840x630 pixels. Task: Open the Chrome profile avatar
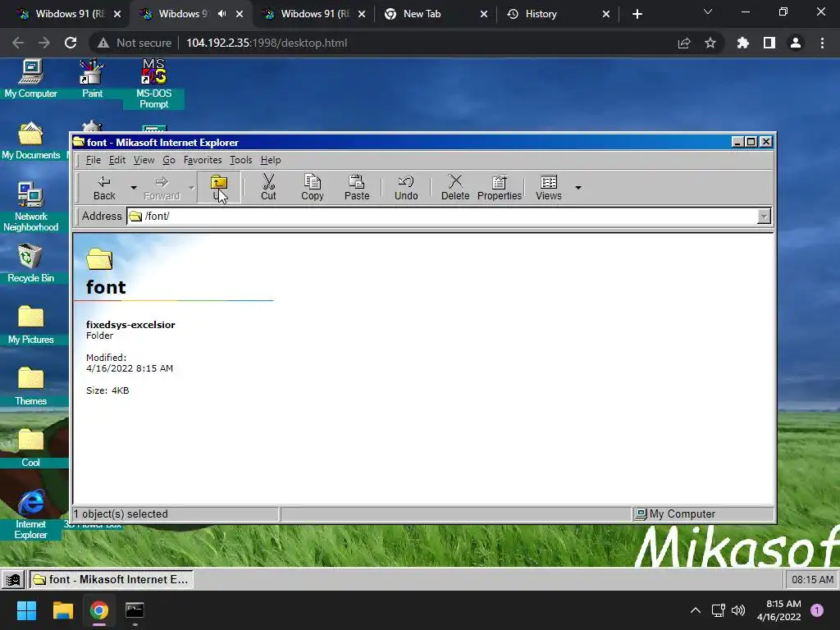(796, 43)
